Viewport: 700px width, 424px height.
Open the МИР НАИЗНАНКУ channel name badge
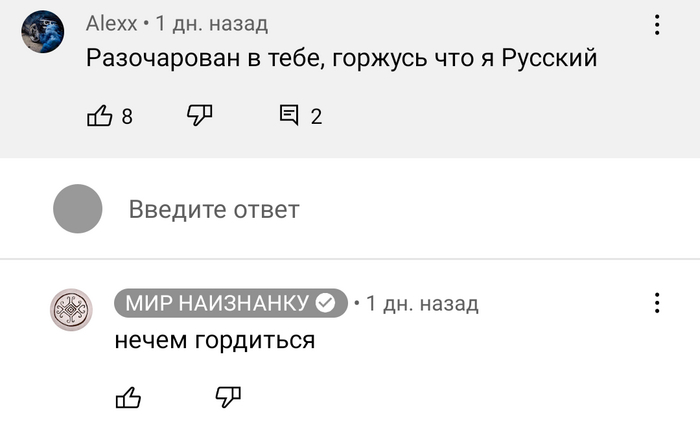(x=218, y=303)
